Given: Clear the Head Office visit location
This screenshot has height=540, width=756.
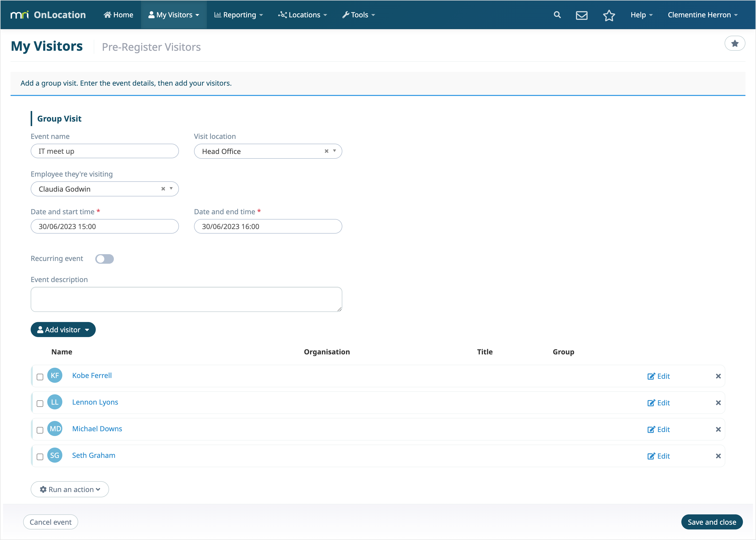Looking at the screenshot, I should point(326,151).
